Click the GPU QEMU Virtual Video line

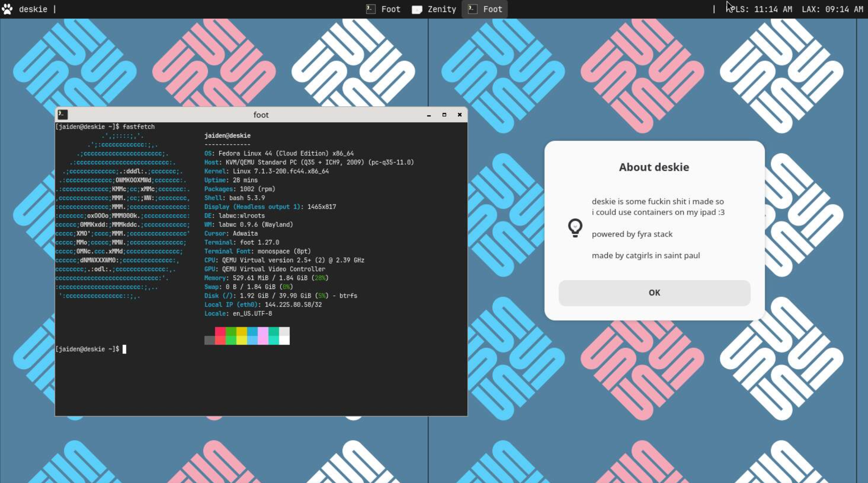[265, 269]
